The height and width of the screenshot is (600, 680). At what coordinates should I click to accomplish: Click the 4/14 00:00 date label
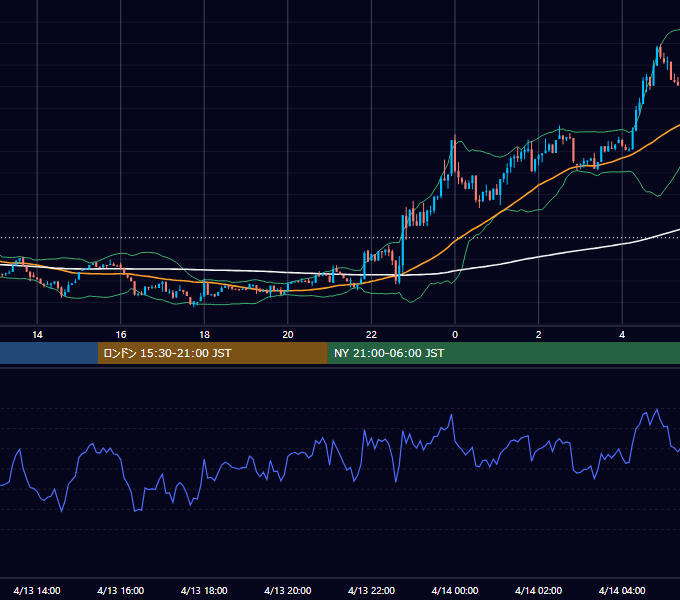455,590
